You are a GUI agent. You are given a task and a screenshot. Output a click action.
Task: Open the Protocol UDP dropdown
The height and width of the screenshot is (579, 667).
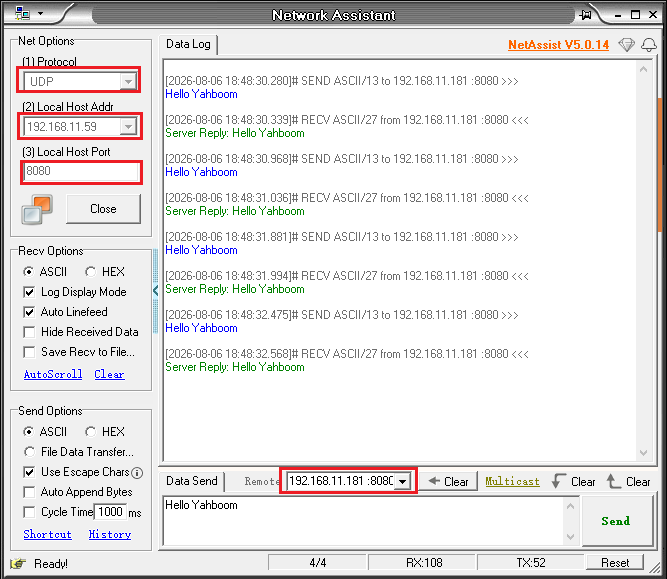click(x=128, y=81)
